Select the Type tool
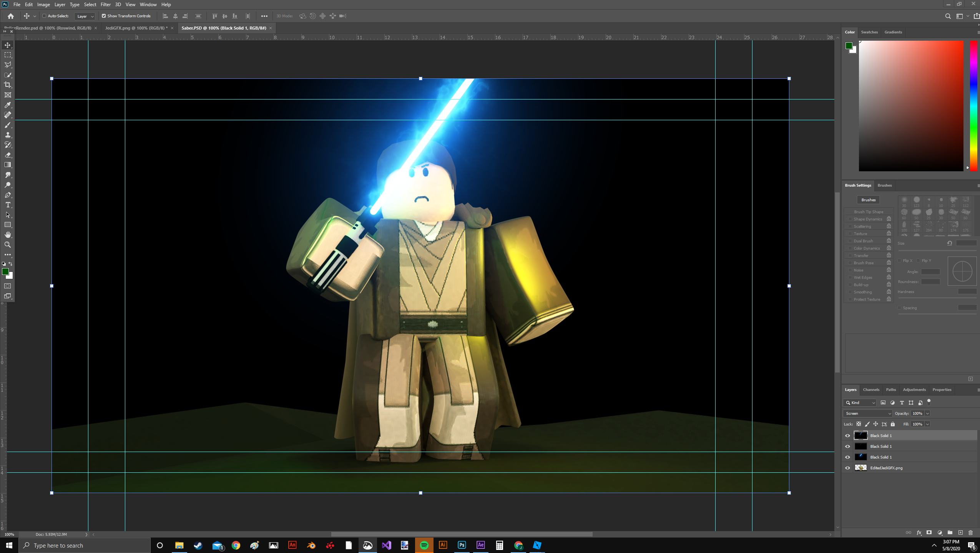Screen dimensions: 980x553 8,205
